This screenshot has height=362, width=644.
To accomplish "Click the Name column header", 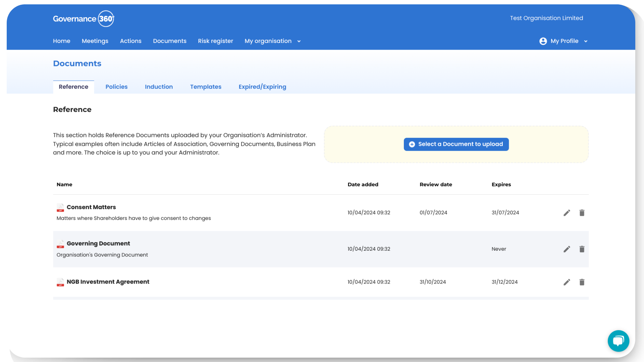I will coord(64,185).
